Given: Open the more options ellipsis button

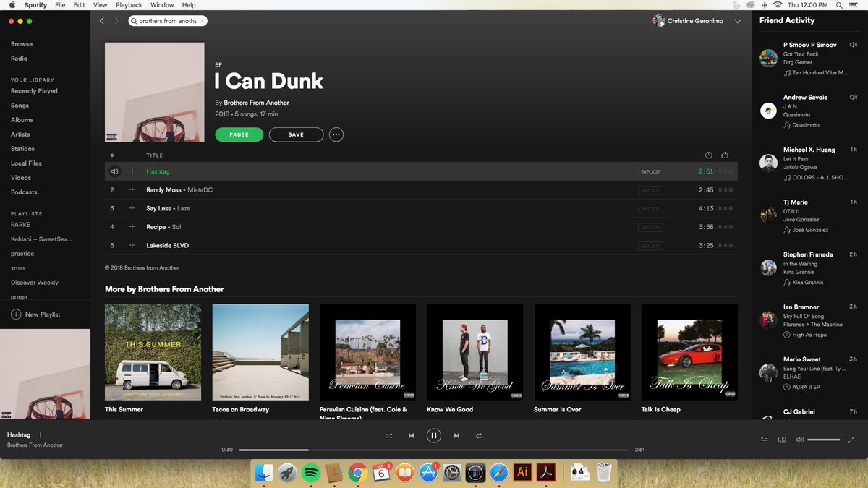Looking at the screenshot, I should tap(336, 134).
